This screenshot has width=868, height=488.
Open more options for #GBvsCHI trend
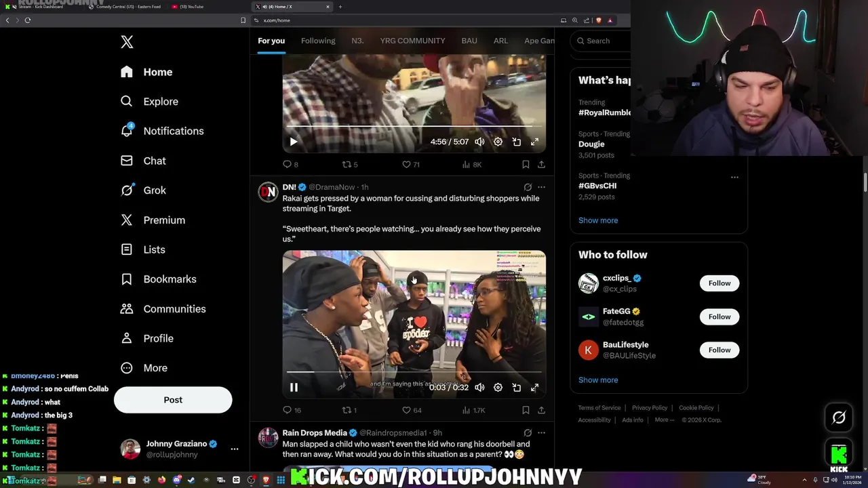pyautogui.click(x=734, y=177)
